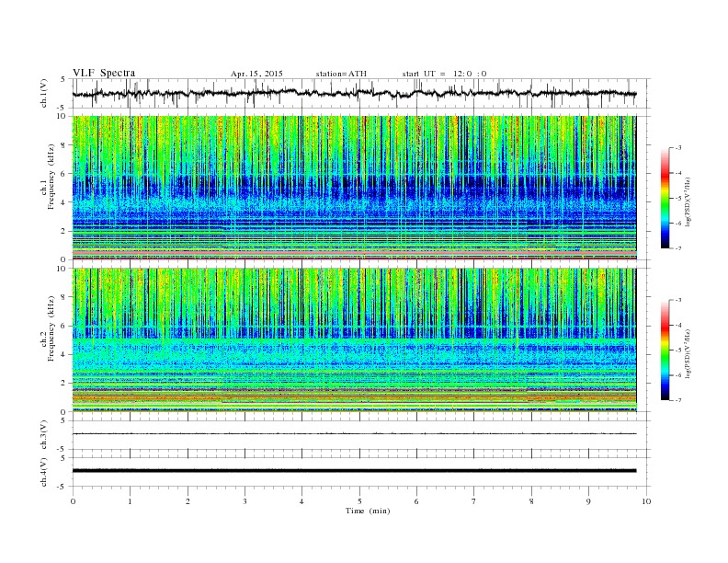The image size is (728, 563).
Task: Click time axis tick label "9"
Action: pos(588,501)
